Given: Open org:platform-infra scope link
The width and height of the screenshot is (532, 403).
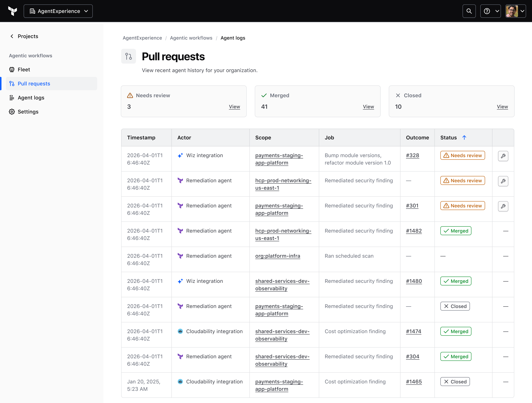Looking at the screenshot, I should tap(277, 256).
